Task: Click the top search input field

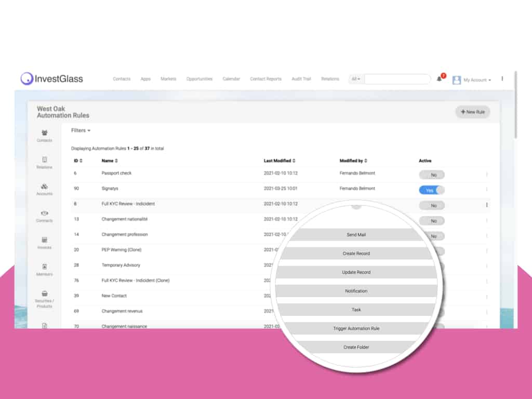Action: pos(397,79)
